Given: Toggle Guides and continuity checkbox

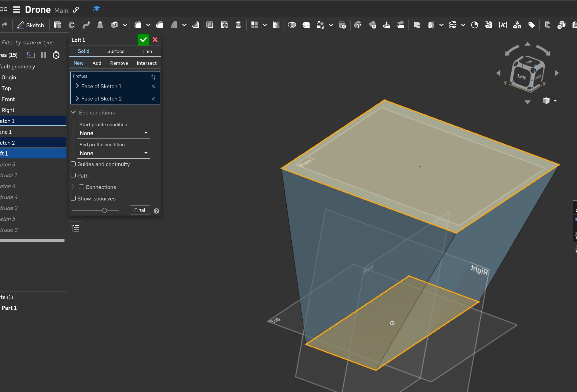Looking at the screenshot, I should pos(73,164).
